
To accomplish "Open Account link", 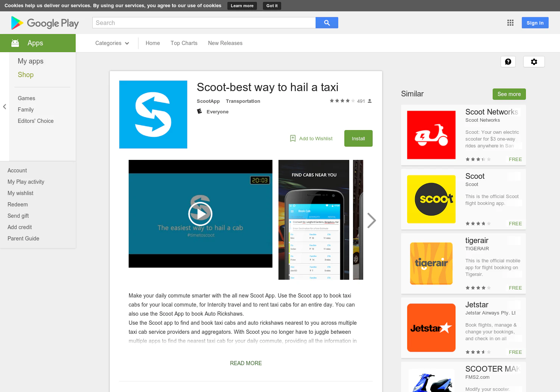I will click(17, 170).
